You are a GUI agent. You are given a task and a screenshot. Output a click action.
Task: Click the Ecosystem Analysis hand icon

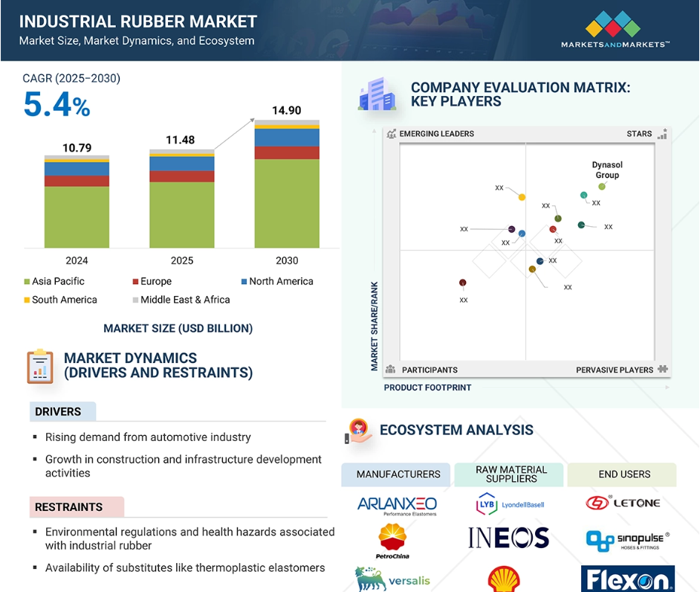pyautogui.click(x=358, y=431)
